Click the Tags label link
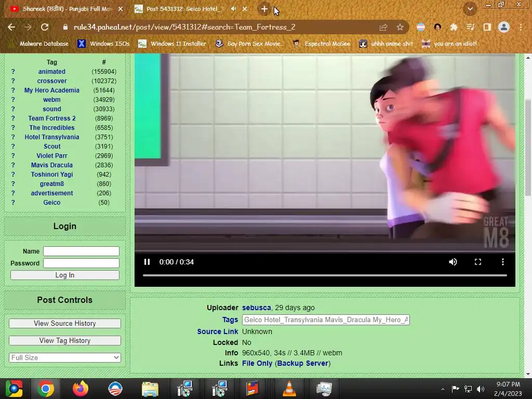 (x=230, y=320)
